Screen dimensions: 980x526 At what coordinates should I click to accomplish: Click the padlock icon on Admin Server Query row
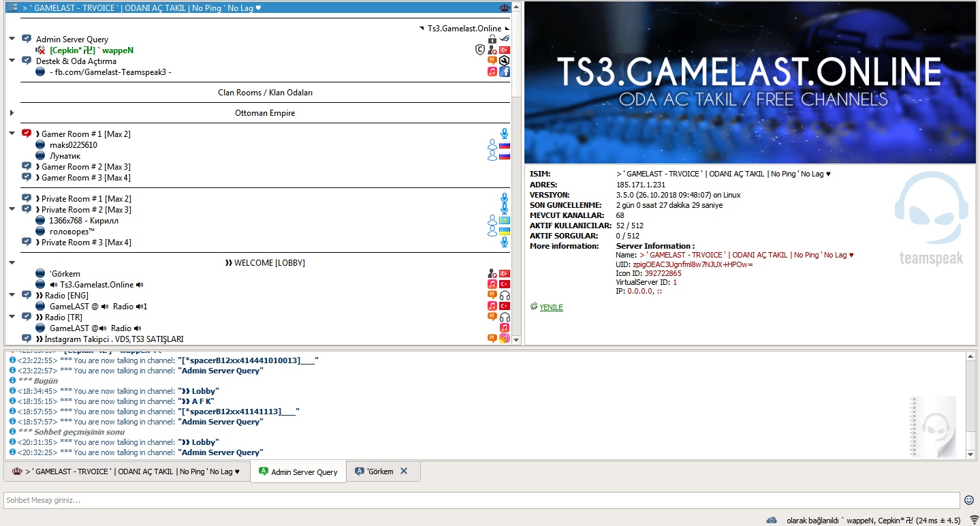[x=492, y=40]
